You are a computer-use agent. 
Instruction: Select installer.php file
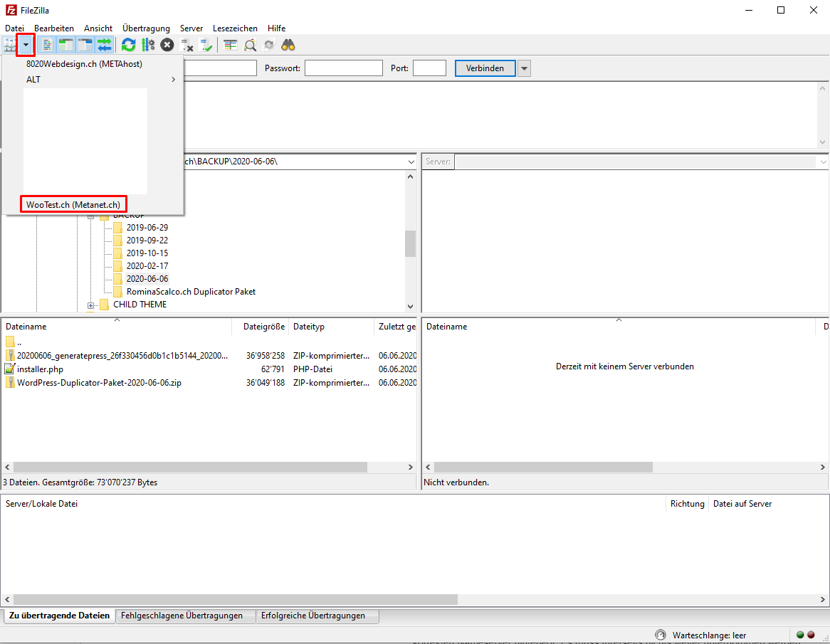point(40,369)
